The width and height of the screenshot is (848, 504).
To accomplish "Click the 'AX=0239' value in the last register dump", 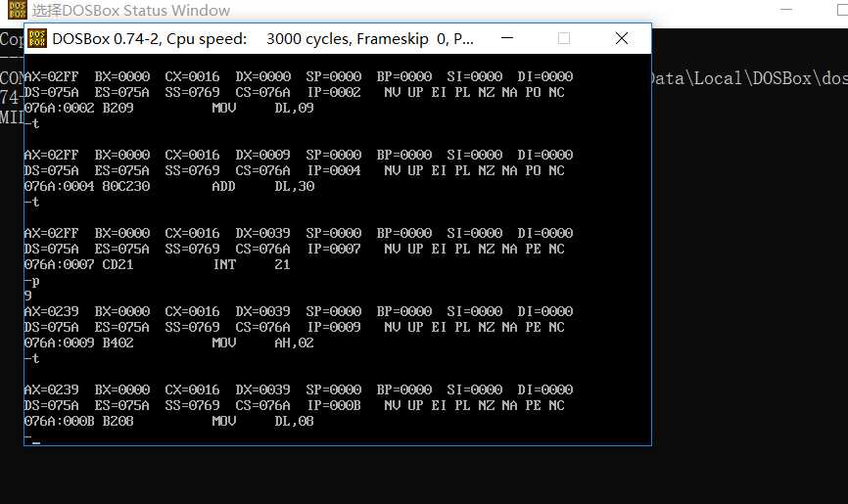I will tap(51, 389).
